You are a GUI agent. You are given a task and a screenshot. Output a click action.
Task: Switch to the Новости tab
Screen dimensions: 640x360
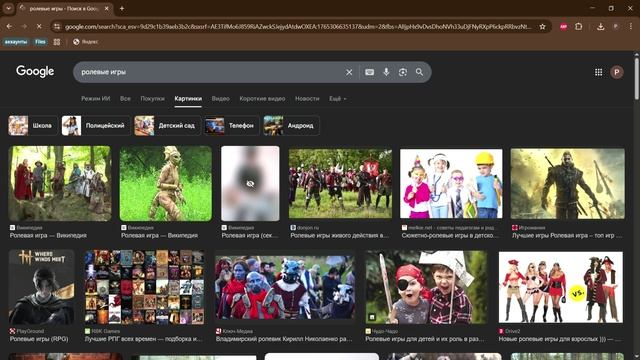[307, 99]
